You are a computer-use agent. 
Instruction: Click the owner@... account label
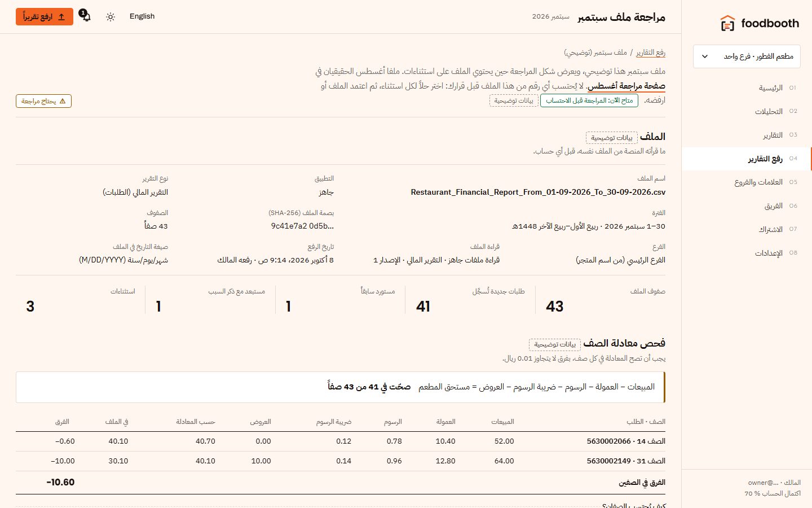point(763,483)
